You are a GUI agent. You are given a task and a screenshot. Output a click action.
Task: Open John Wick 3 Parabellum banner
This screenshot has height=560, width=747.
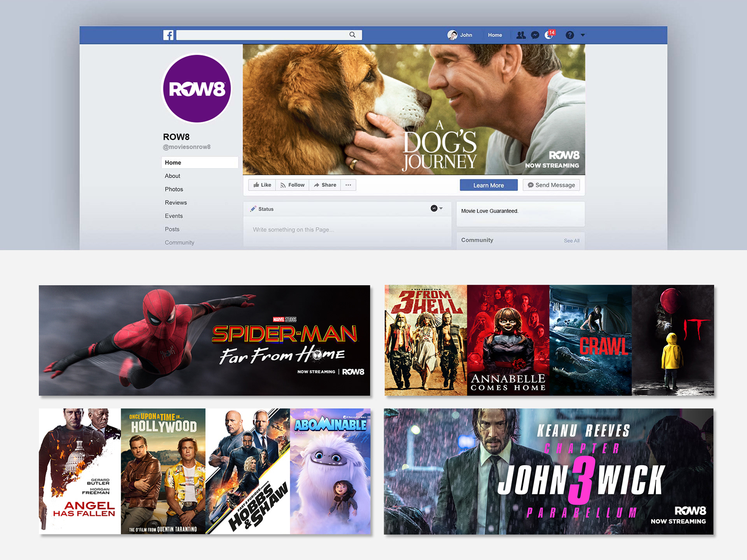pyautogui.click(x=549, y=471)
